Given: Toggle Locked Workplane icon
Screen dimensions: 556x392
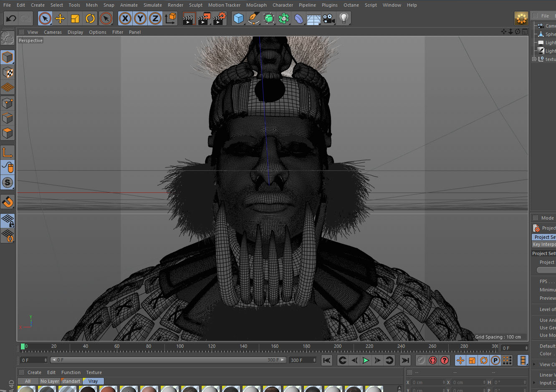Looking at the screenshot, I should 8,220.
